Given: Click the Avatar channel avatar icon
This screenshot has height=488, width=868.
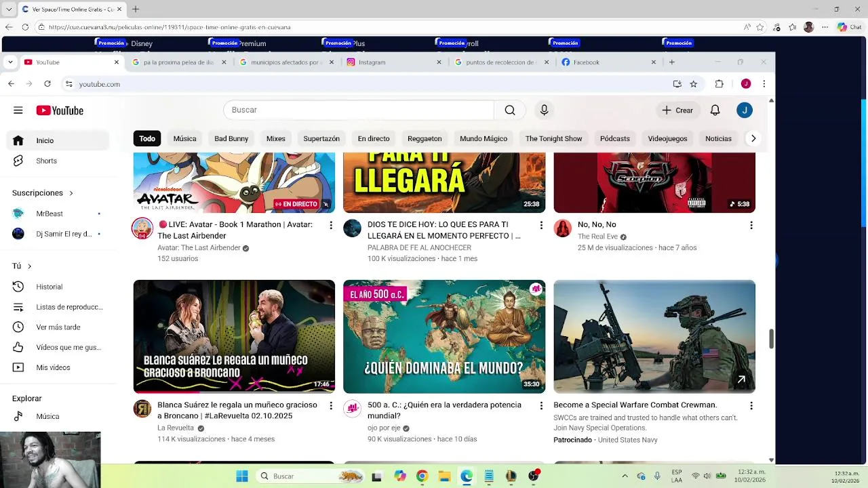Looking at the screenshot, I should (x=142, y=228).
